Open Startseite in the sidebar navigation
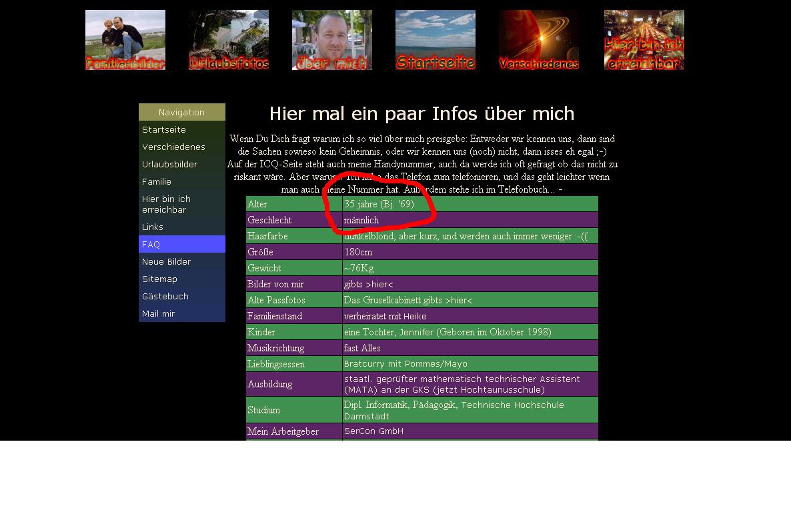The width and height of the screenshot is (791, 532). coord(164,129)
